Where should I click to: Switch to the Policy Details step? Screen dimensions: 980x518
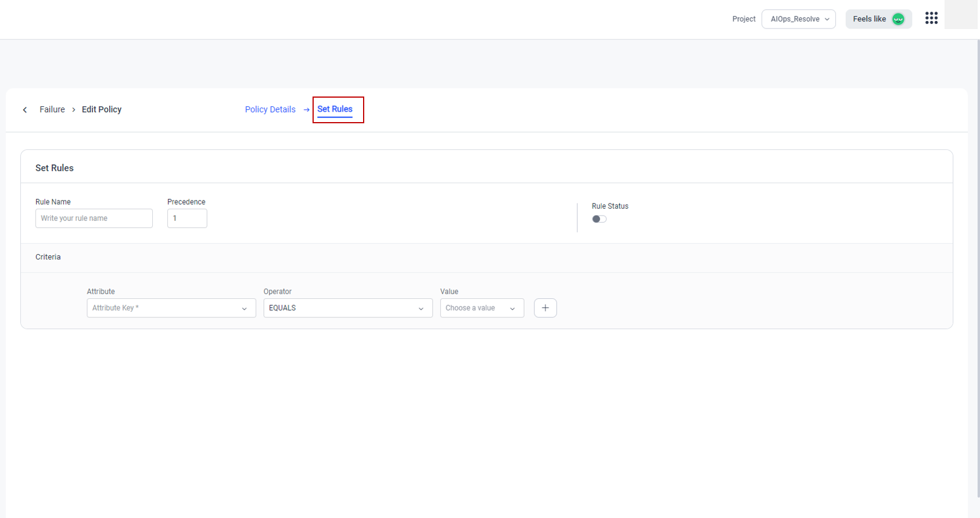coord(270,110)
